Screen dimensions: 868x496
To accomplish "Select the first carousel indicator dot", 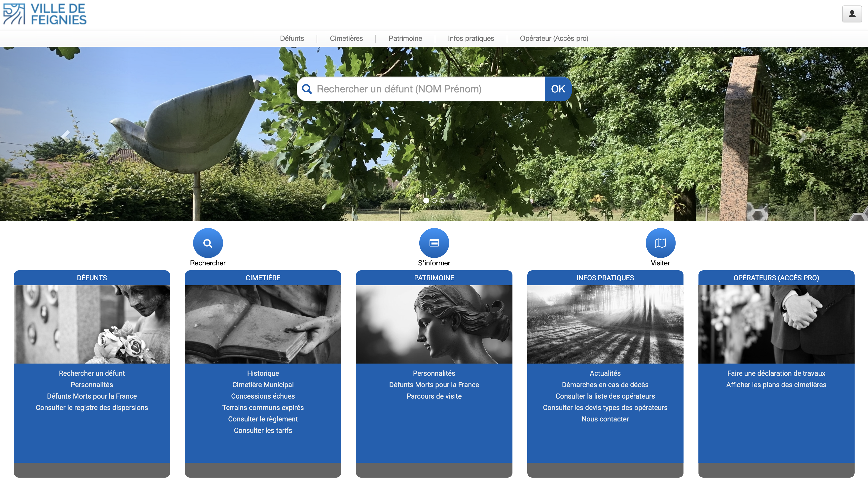I will coord(426,201).
